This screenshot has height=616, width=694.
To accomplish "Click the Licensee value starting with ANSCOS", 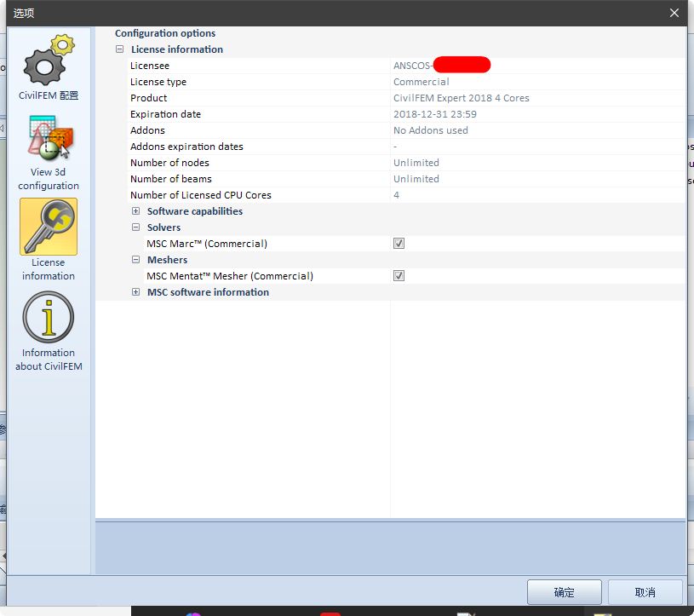I will pyautogui.click(x=442, y=66).
